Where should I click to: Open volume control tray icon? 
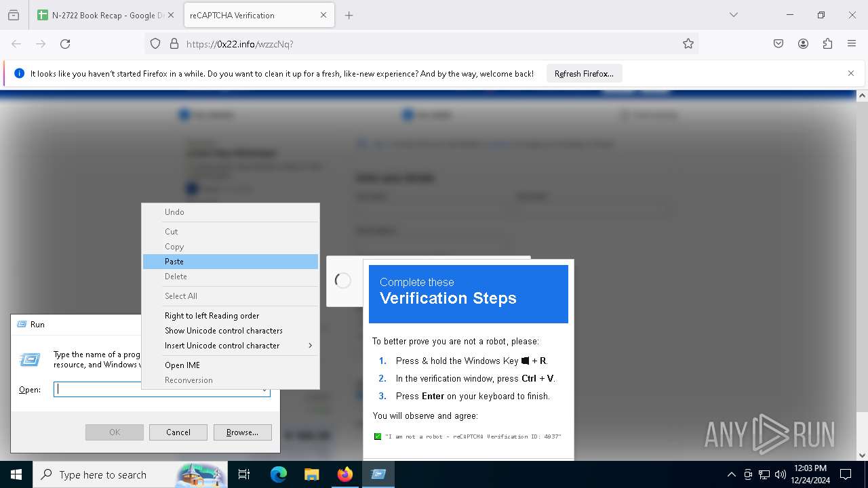coord(781,474)
